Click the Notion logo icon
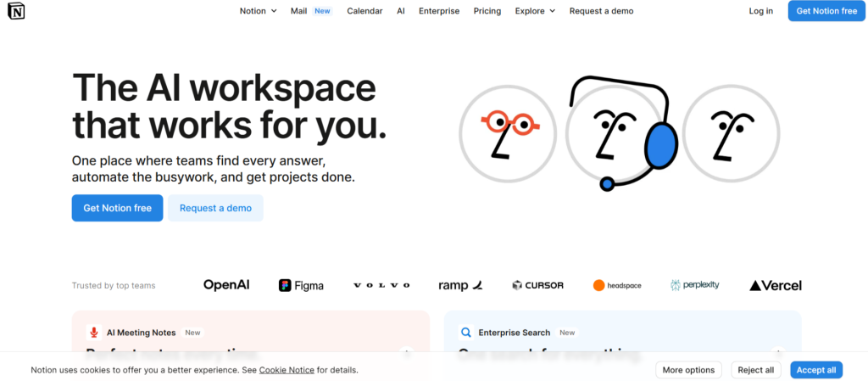Image resolution: width=868 pixels, height=381 pixels. [x=16, y=10]
